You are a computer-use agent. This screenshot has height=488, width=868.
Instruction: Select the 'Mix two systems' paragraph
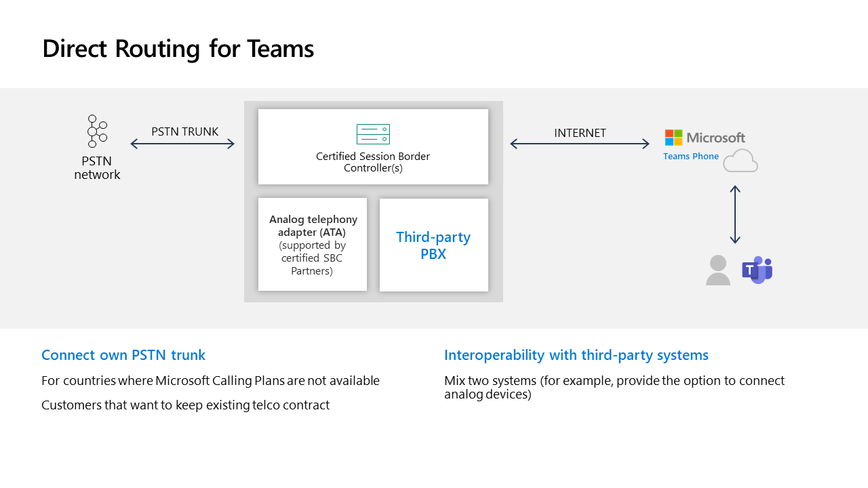(x=614, y=387)
